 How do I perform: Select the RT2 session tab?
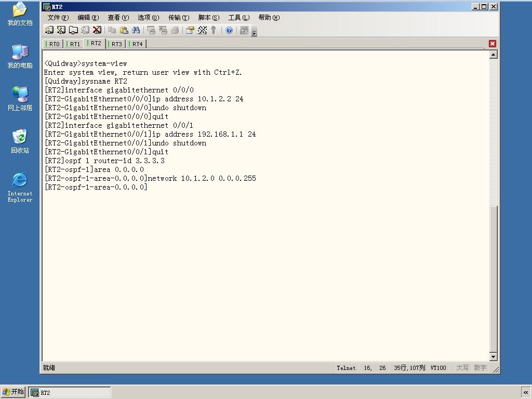pos(95,44)
